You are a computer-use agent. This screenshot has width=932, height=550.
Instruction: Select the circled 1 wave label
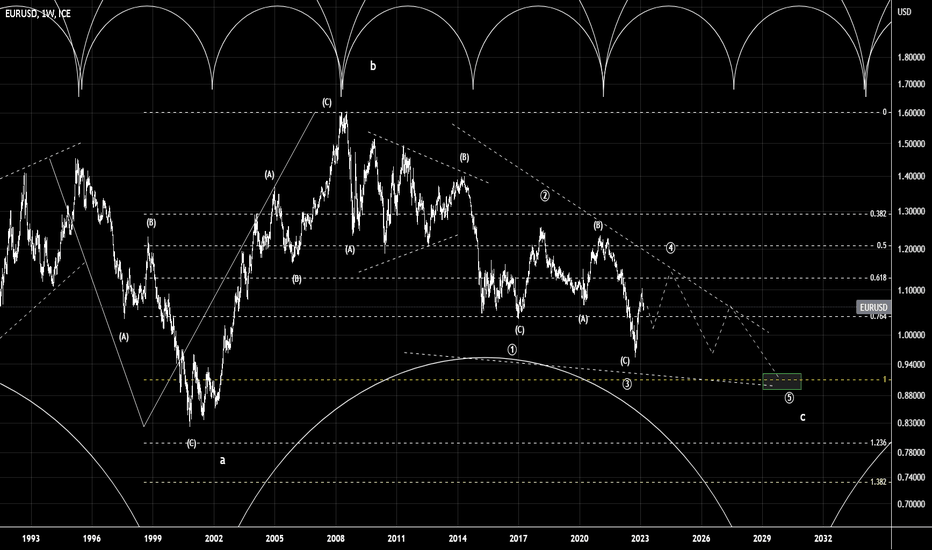coord(512,350)
